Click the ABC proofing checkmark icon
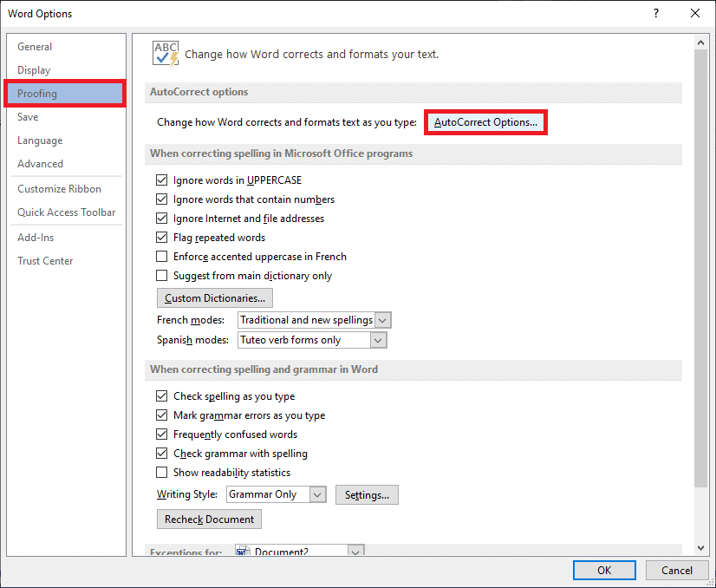 pos(166,54)
